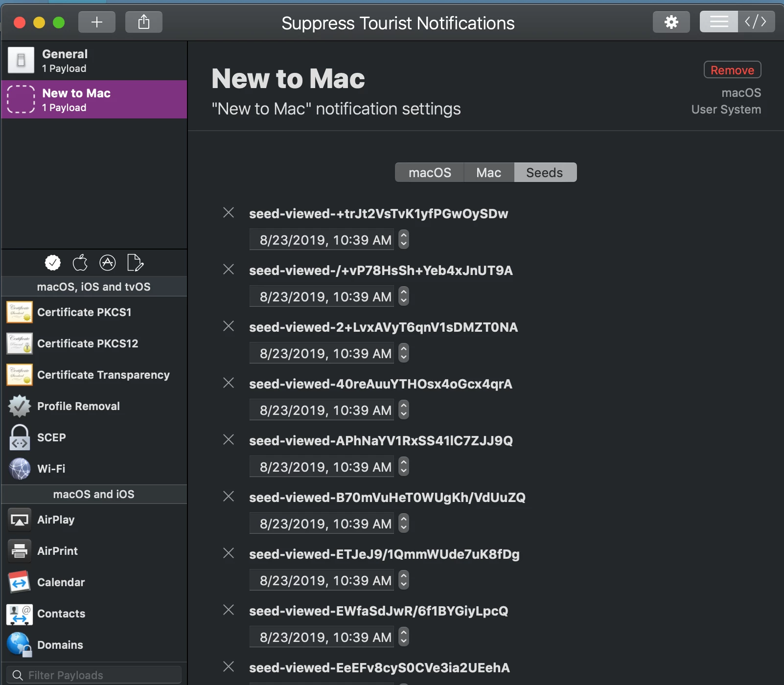This screenshot has height=685, width=784.
Task: Select the New to Mac payload
Action: (94, 99)
